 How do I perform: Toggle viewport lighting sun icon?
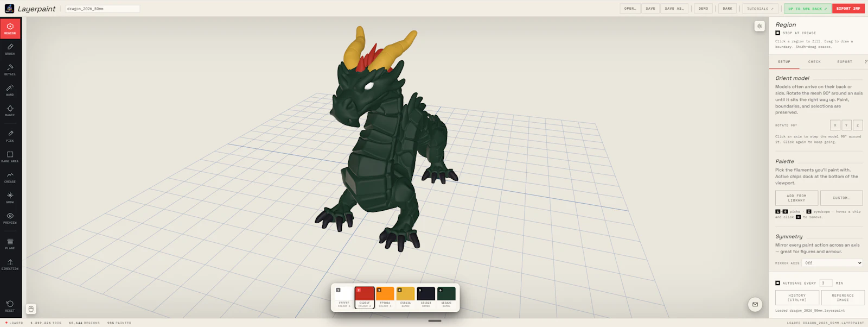click(x=759, y=26)
